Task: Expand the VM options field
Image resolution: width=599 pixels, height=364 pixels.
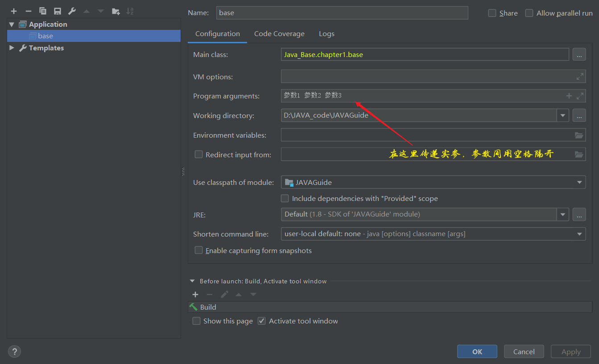Action: 580,77
